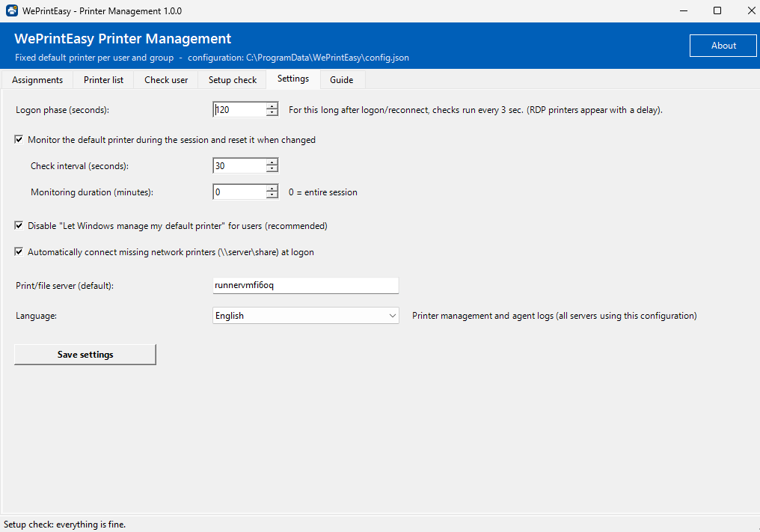Image resolution: width=760 pixels, height=532 pixels.
Task: Minimize the WePrintEasy window
Action: coord(684,10)
